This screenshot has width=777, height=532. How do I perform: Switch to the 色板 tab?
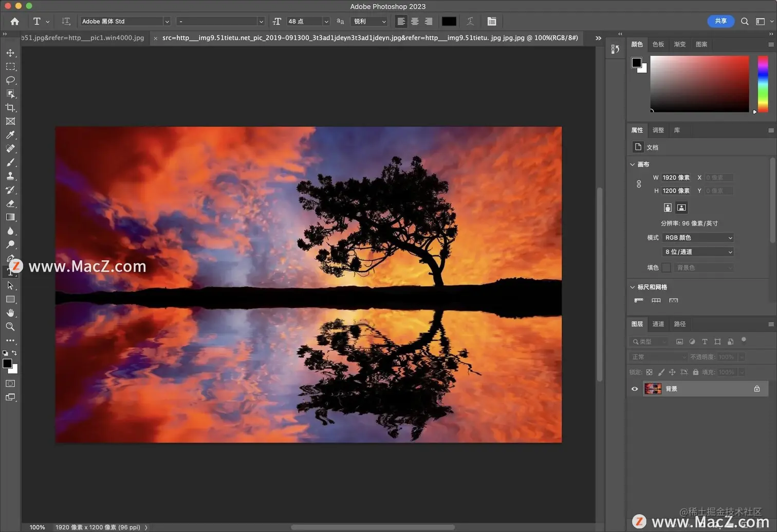click(x=658, y=44)
